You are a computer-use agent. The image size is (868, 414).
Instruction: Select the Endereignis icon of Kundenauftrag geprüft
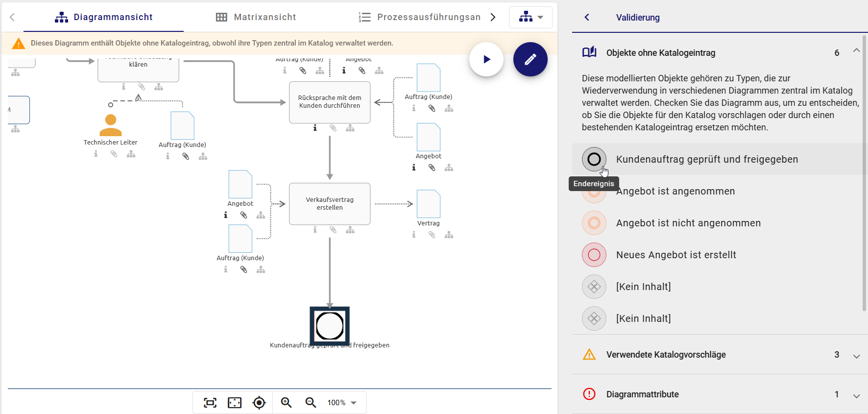594,159
